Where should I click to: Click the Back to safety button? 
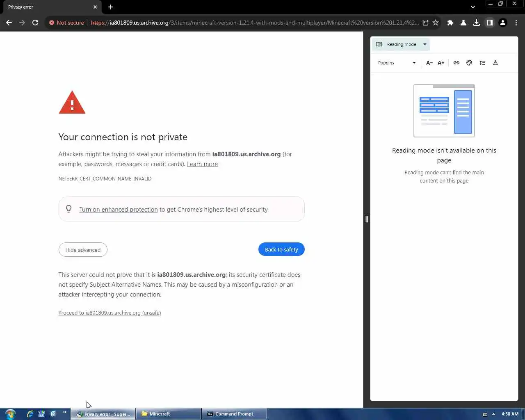(281, 249)
